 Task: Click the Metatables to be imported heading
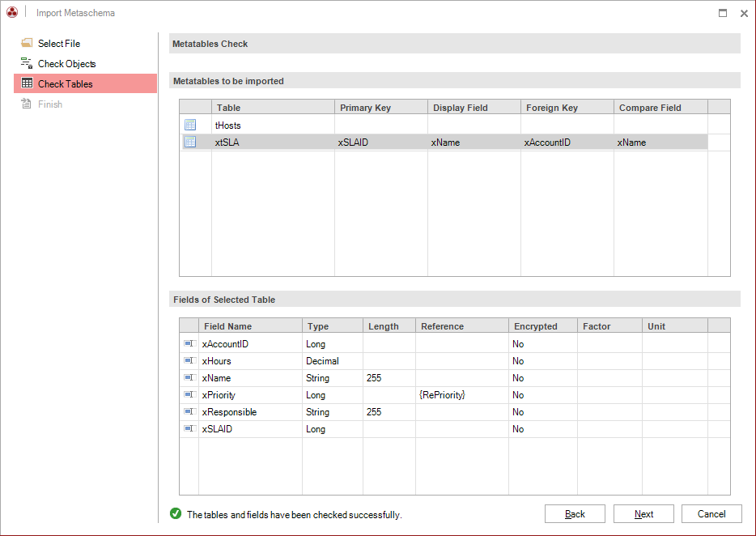pos(228,81)
